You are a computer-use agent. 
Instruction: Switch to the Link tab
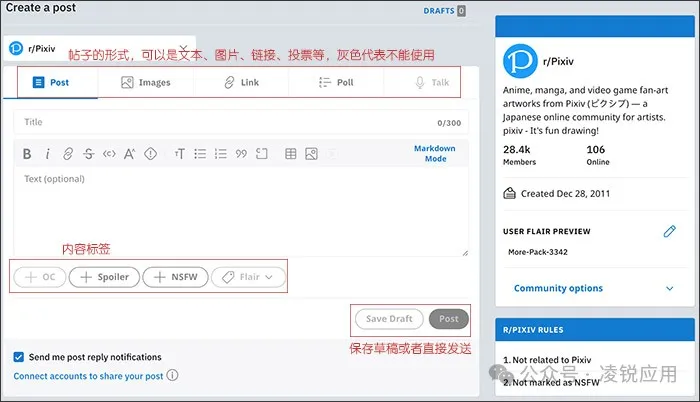pos(242,83)
